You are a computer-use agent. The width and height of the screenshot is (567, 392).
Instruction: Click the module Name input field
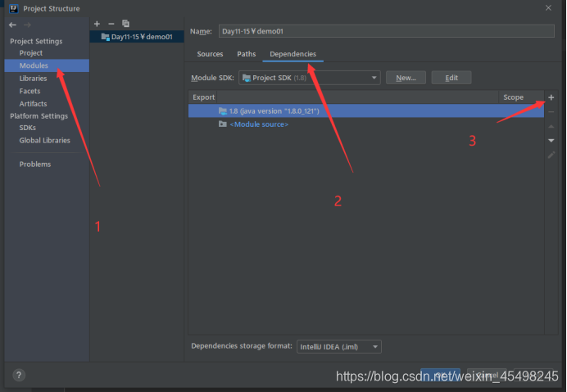click(386, 31)
